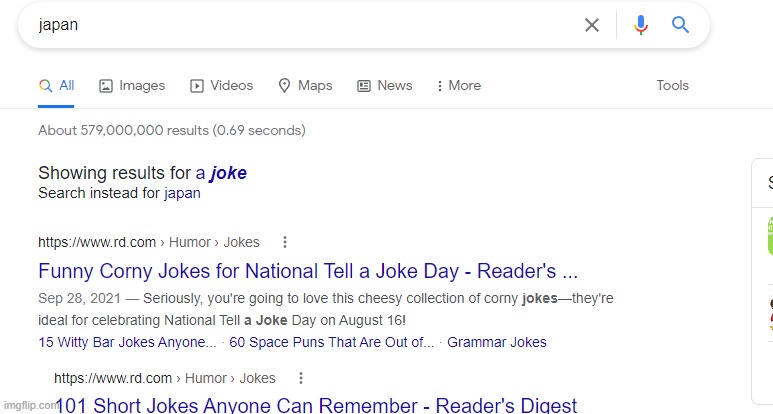Click the blue magnifying glass search button
This screenshot has height=414, width=773.
[x=680, y=24]
